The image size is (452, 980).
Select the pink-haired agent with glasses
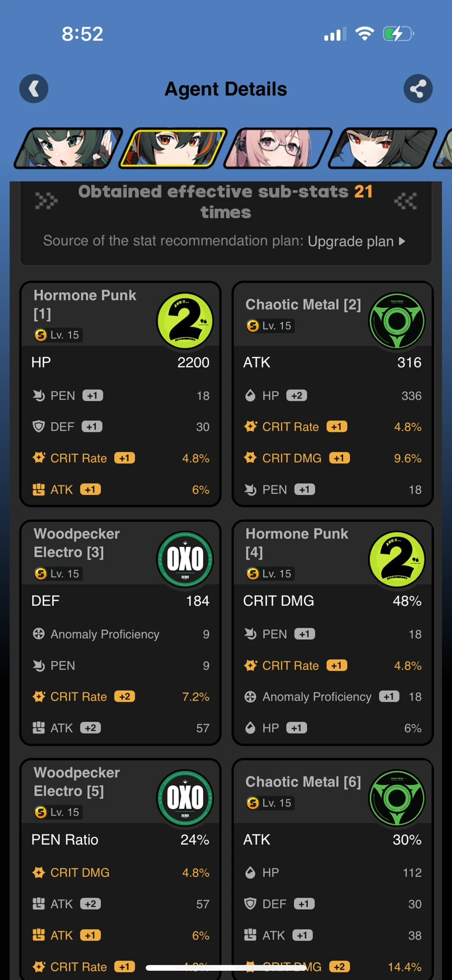(278, 148)
